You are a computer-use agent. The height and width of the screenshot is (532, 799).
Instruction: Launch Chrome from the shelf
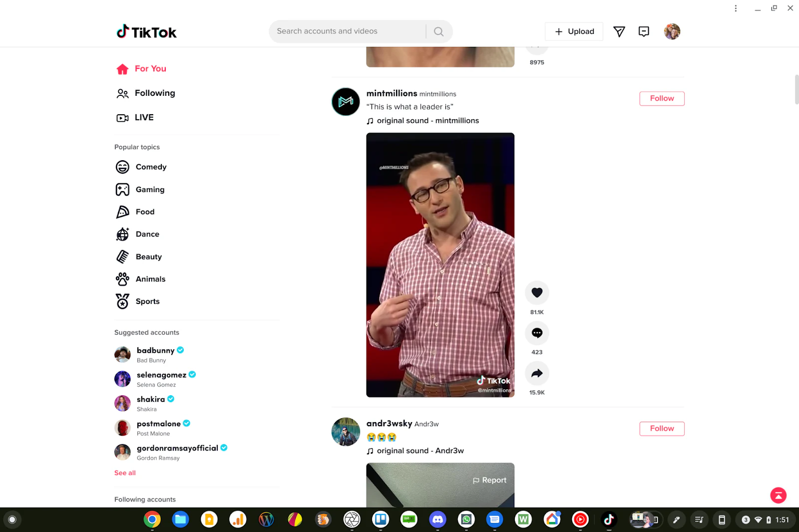152,520
